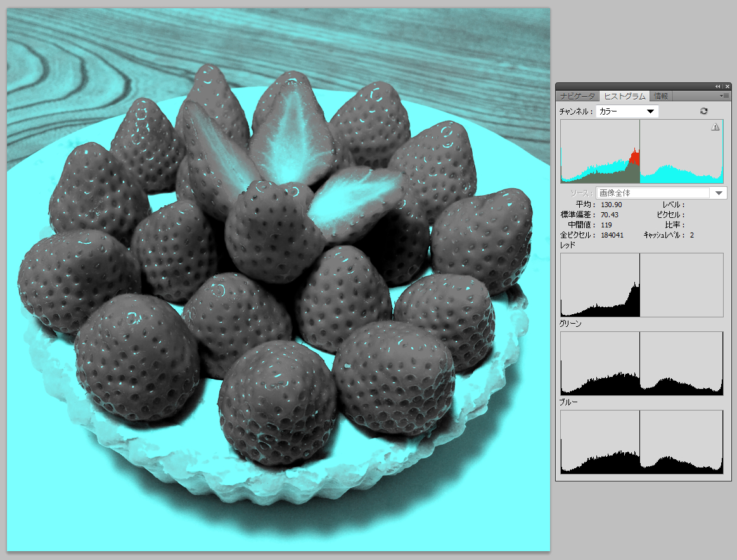Screen dimensions: 737x560
Task: Switch to the ナビゲータ tab
Action: (x=577, y=96)
